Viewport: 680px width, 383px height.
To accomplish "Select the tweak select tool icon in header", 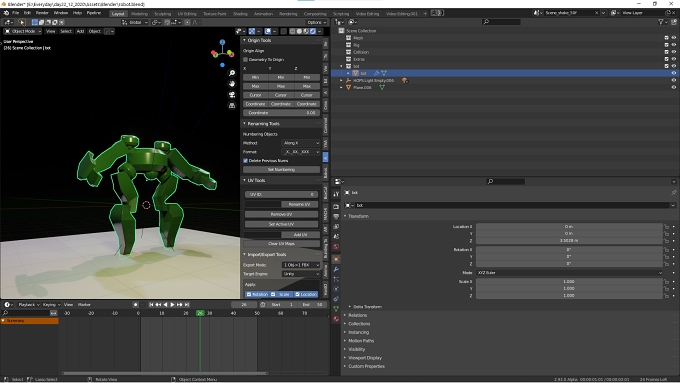I will click(22, 22).
